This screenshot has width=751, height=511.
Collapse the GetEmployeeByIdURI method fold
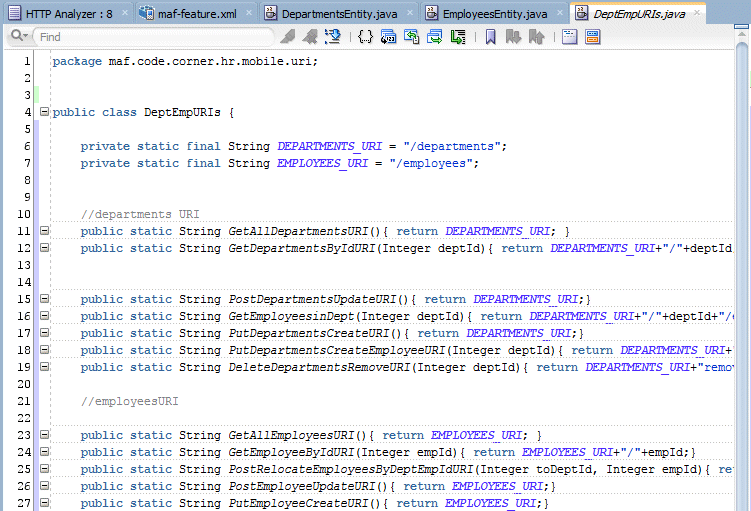coord(44,452)
